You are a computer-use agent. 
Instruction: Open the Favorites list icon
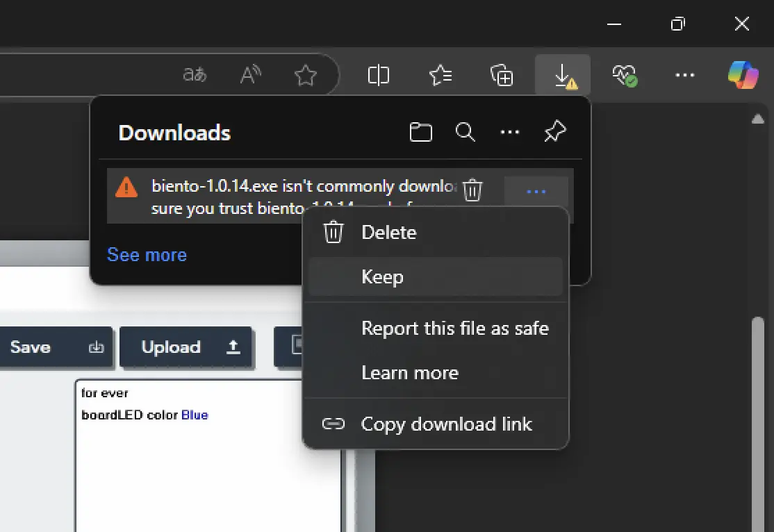[440, 75]
